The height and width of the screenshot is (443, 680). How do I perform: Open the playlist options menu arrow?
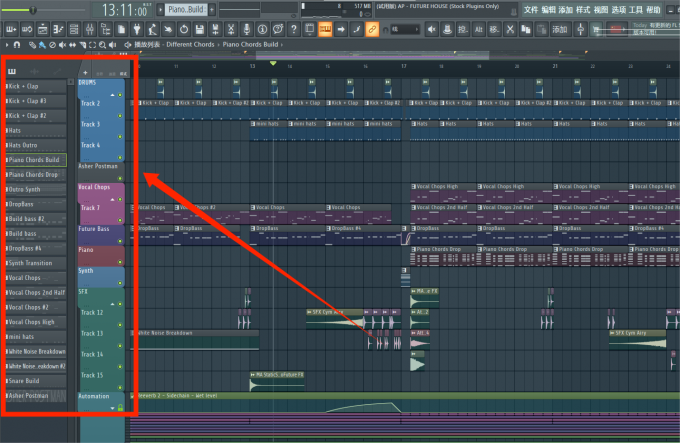click(8, 45)
